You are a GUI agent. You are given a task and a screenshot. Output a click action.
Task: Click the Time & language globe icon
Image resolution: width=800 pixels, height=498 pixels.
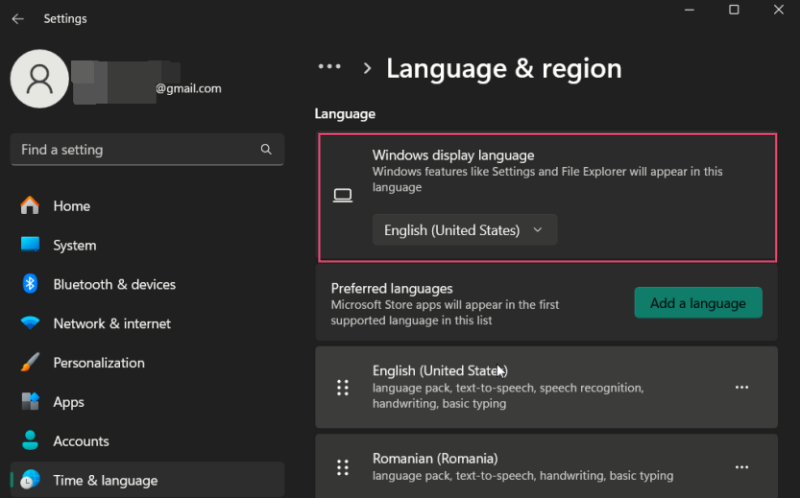[30, 480]
